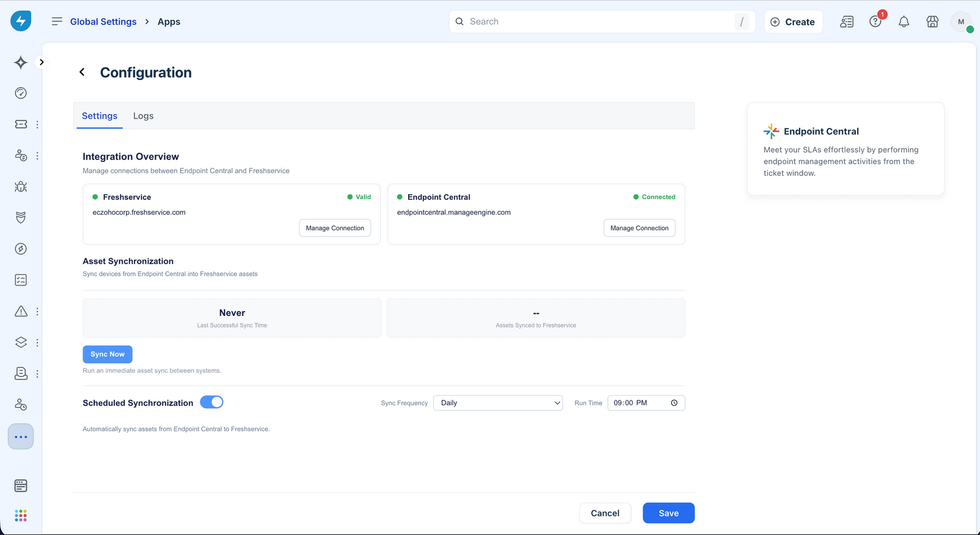Open the bug icon in sidebar

(x=20, y=187)
